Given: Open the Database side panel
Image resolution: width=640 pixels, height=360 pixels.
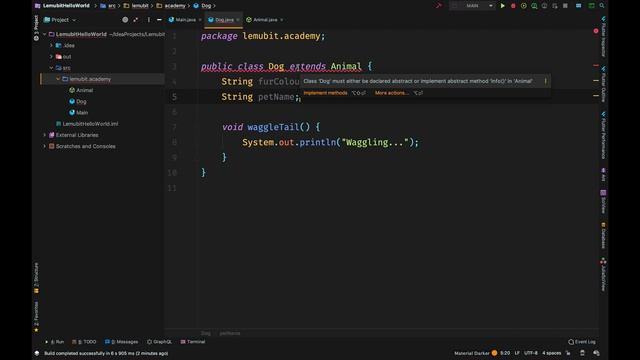Looking at the screenshot, I should click(x=603, y=235).
